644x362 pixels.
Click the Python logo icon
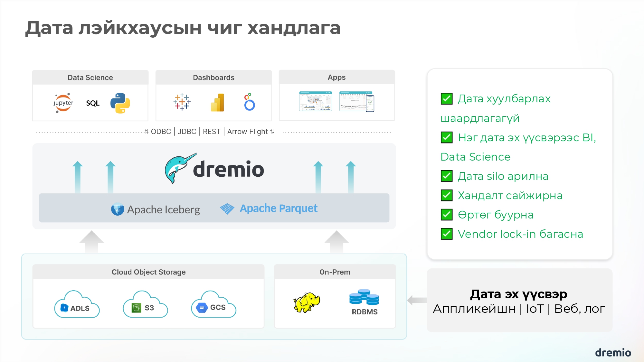pyautogui.click(x=120, y=103)
